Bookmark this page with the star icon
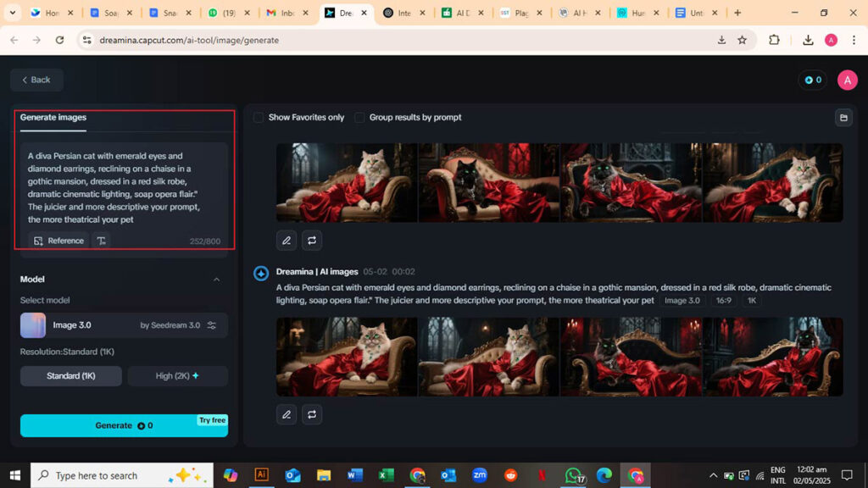 [x=743, y=40]
